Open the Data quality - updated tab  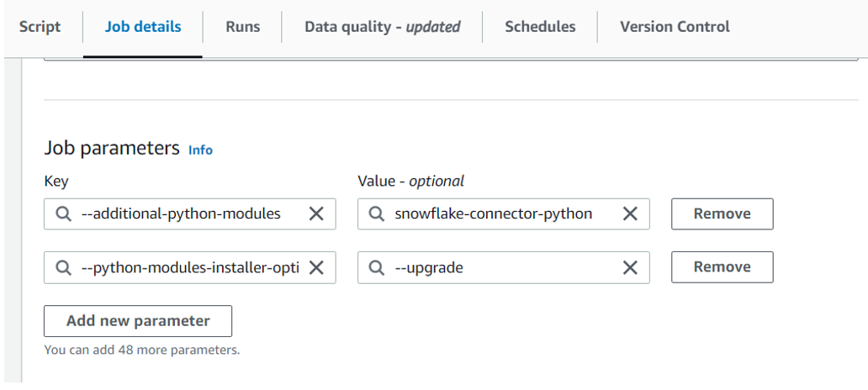pyautogui.click(x=382, y=27)
